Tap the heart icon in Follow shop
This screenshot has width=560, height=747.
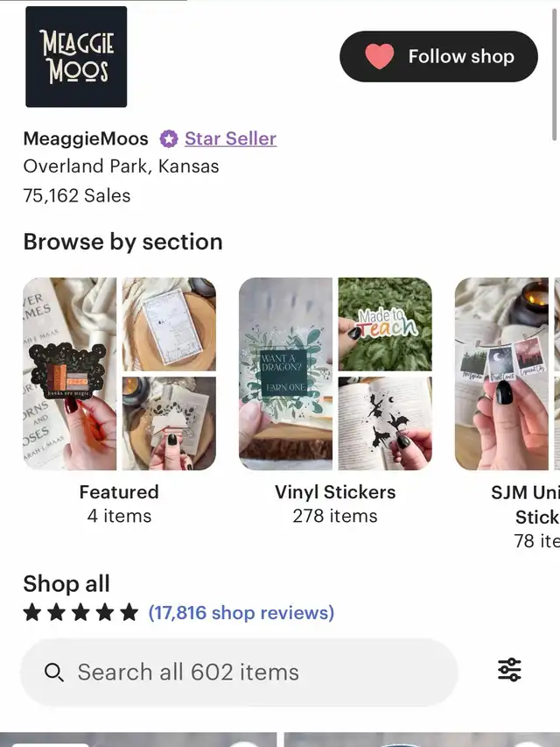[x=380, y=57]
